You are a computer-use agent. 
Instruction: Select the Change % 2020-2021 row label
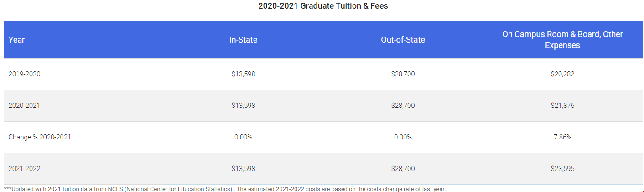coord(40,137)
